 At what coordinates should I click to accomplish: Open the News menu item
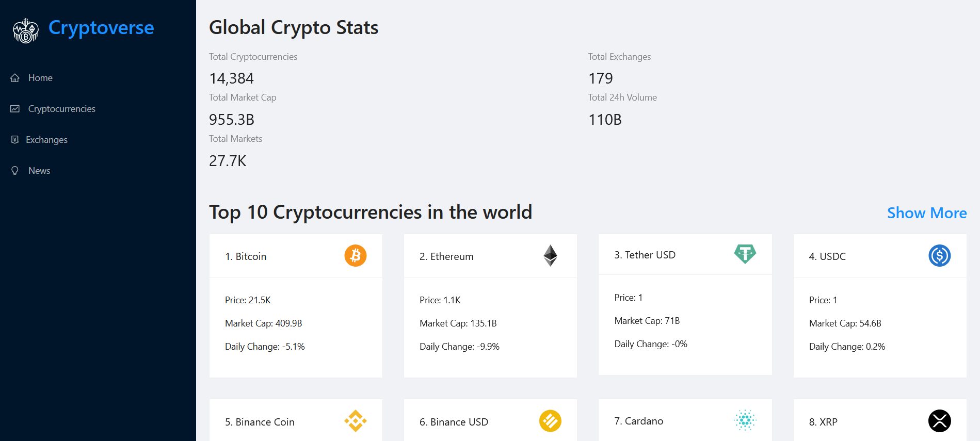[39, 171]
